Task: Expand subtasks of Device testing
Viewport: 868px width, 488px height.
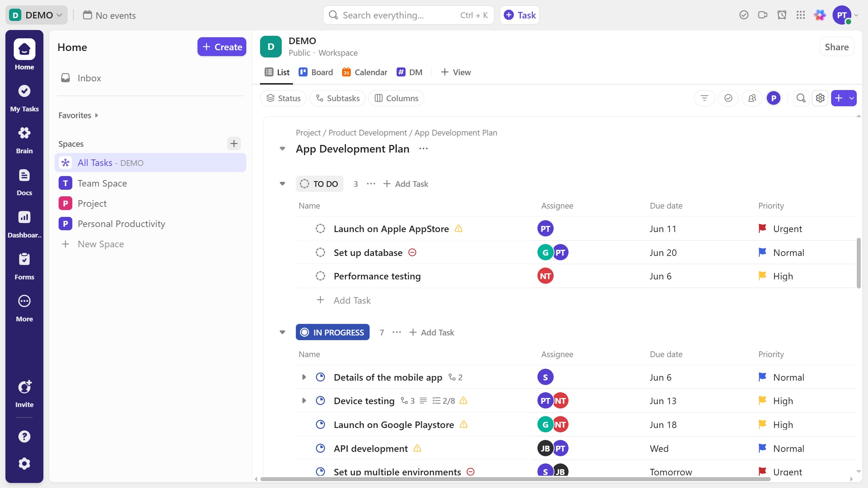Action: coord(304,401)
